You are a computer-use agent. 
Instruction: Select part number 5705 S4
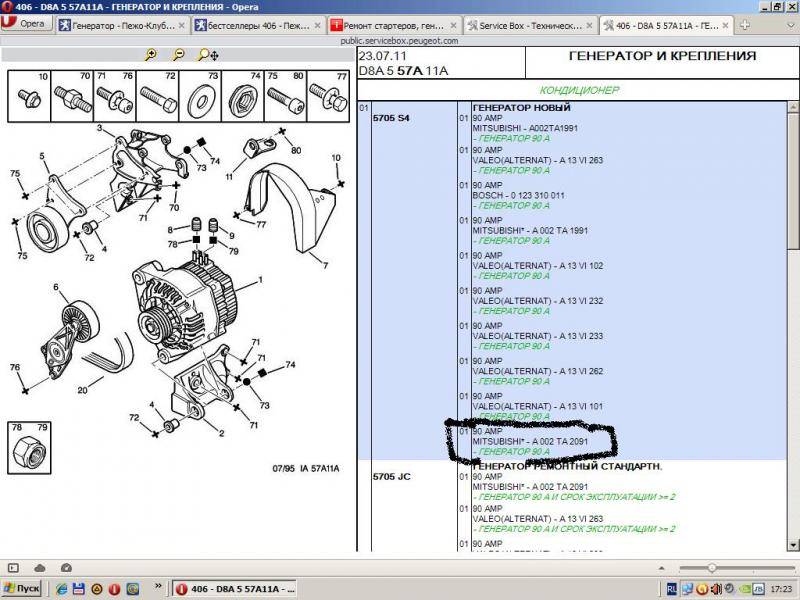point(391,119)
